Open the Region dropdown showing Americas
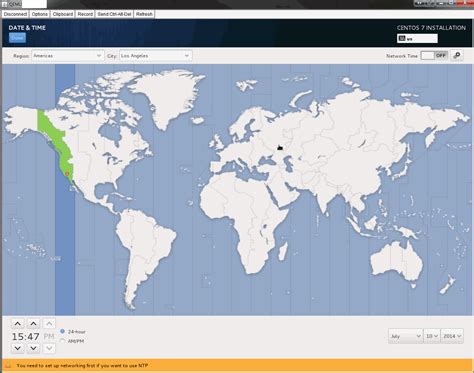This screenshot has width=474, height=373. point(68,56)
